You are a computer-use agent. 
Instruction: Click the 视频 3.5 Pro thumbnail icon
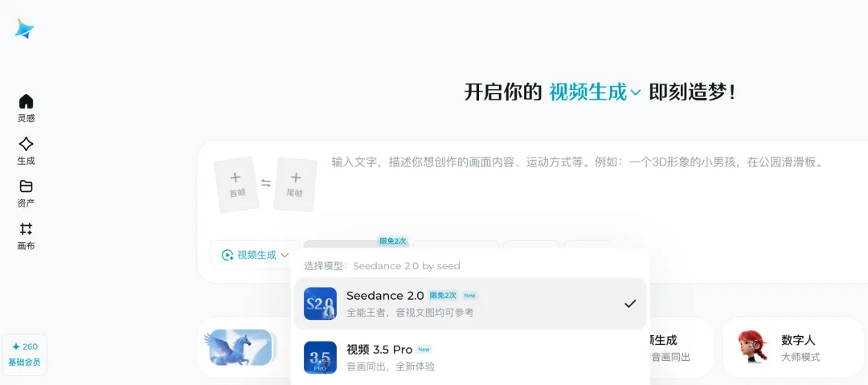point(320,358)
